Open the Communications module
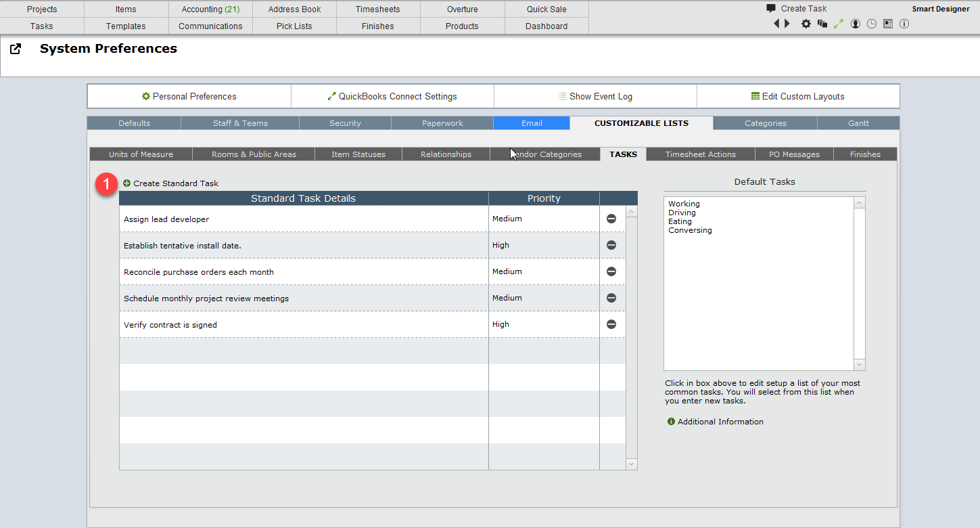 click(x=210, y=26)
